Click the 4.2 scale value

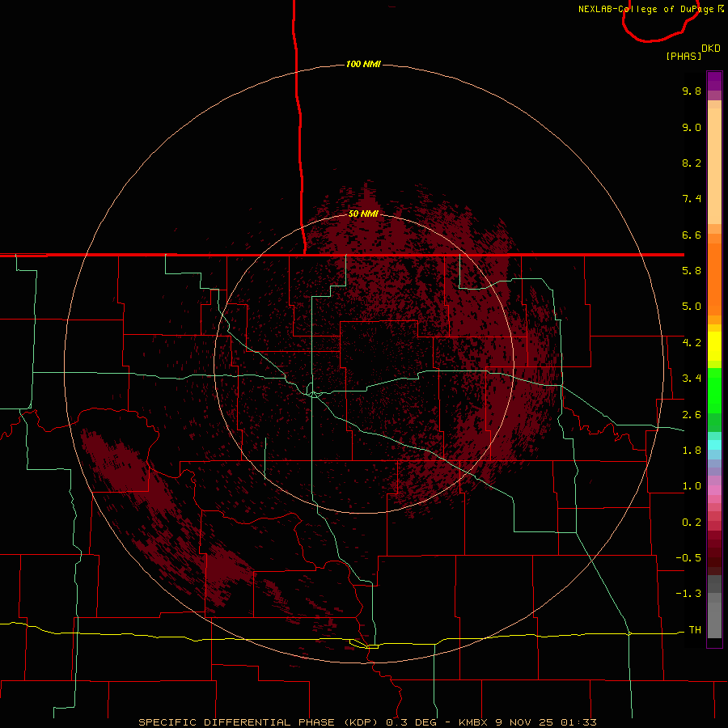[692, 343]
